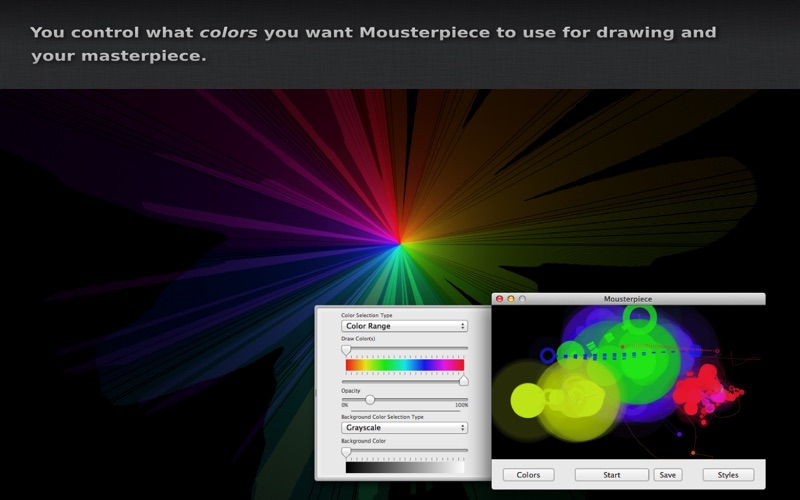Click the Mousterpiece drawing canvas preview
The height and width of the screenshot is (500, 800).
628,382
